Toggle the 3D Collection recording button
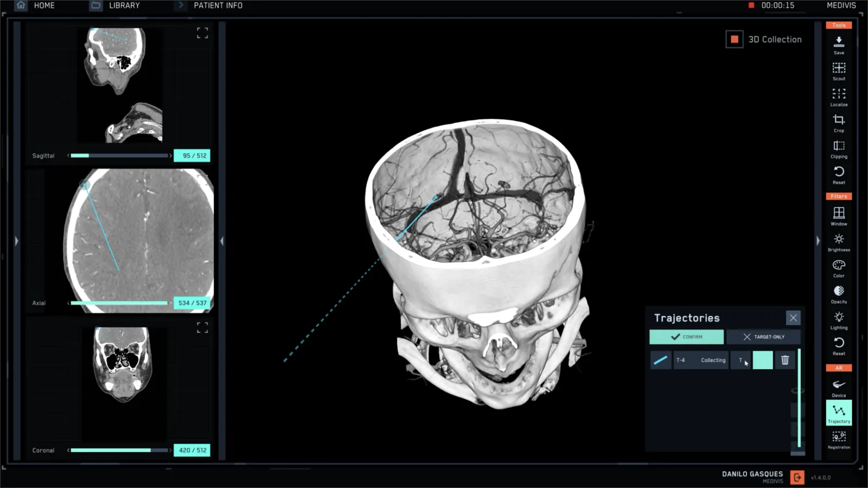868x488 pixels. point(734,40)
